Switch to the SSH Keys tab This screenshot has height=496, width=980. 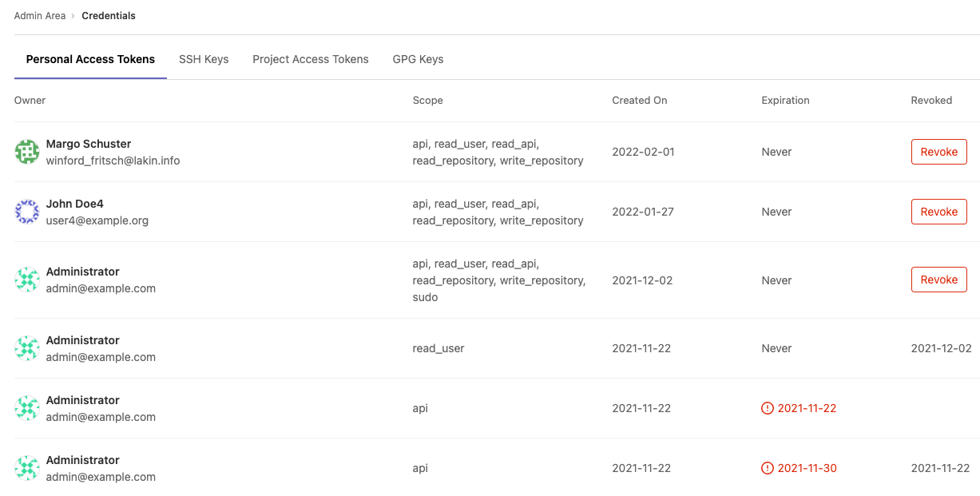[x=204, y=59]
